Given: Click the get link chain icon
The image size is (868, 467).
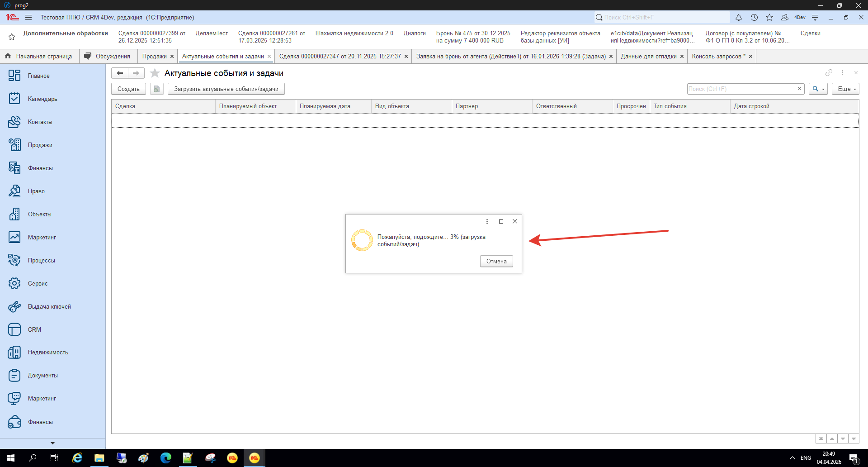Looking at the screenshot, I should [828, 73].
